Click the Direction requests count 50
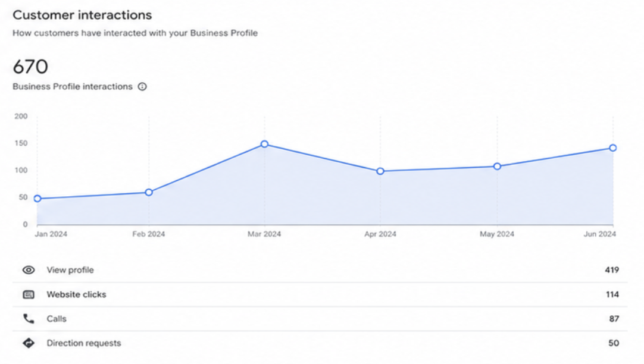Screen dimensions: 644x364 click(x=614, y=343)
